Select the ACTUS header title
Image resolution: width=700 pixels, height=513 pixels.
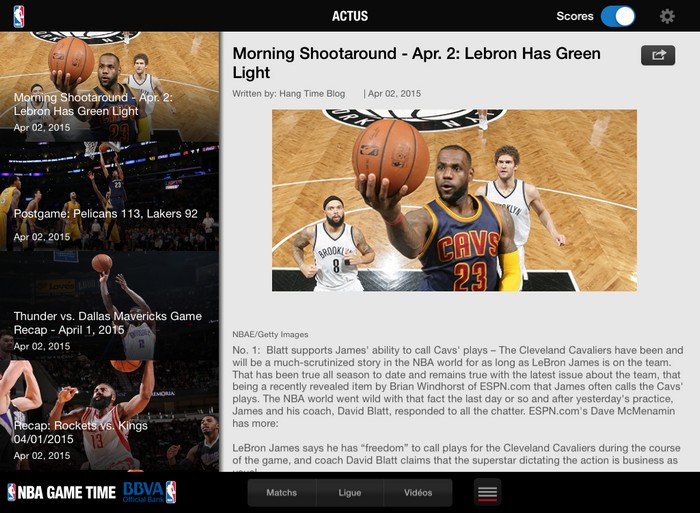pyautogui.click(x=350, y=17)
